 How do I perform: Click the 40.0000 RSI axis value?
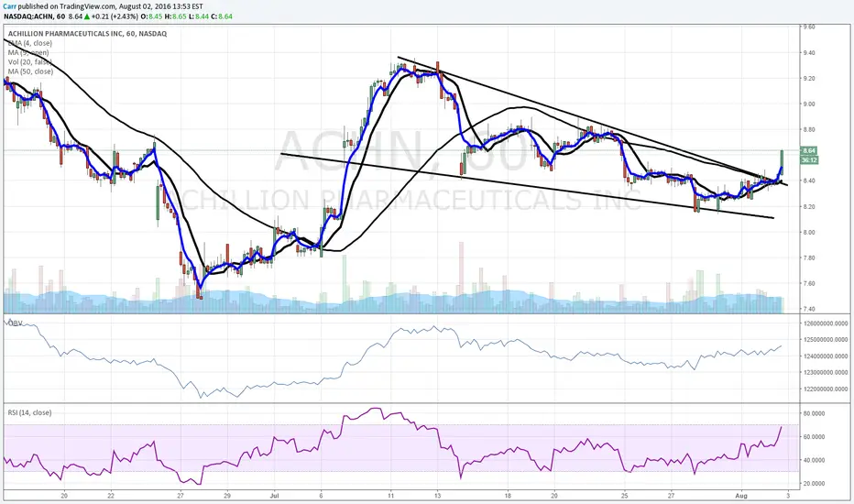814,460
